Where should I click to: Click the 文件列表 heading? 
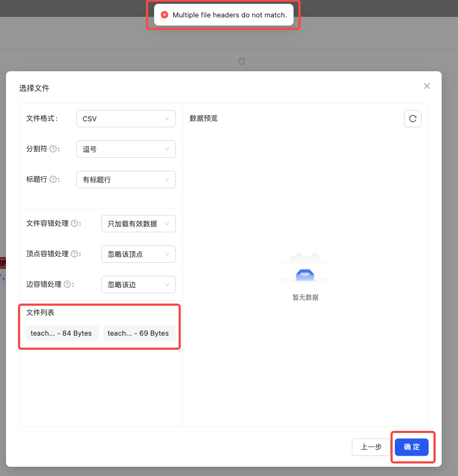point(40,312)
